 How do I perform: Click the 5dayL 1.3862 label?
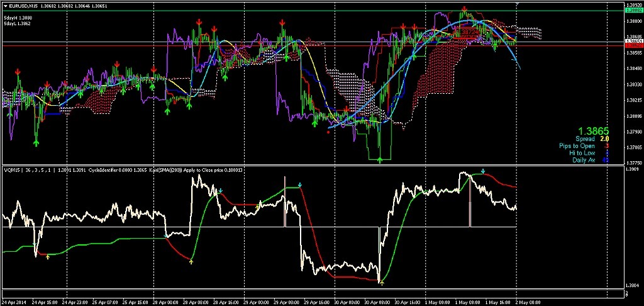click(18, 24)
